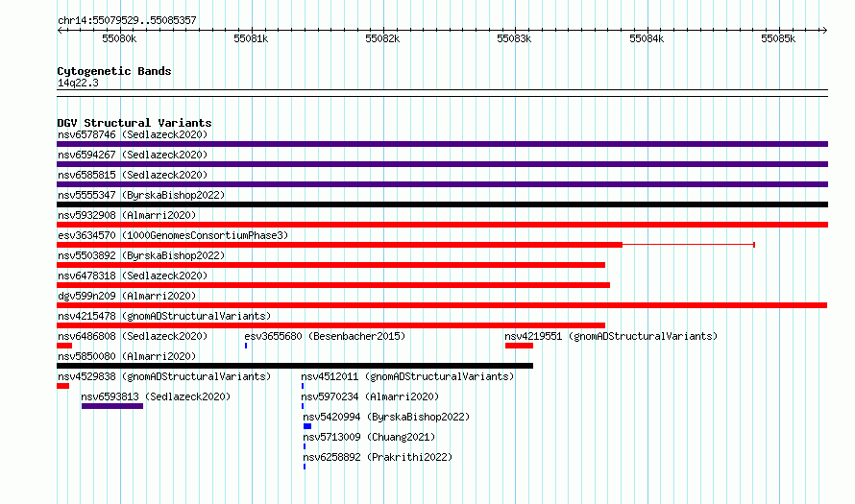
Task: Click the black bar under nsv5850080
Action: (x=295, y=366)
